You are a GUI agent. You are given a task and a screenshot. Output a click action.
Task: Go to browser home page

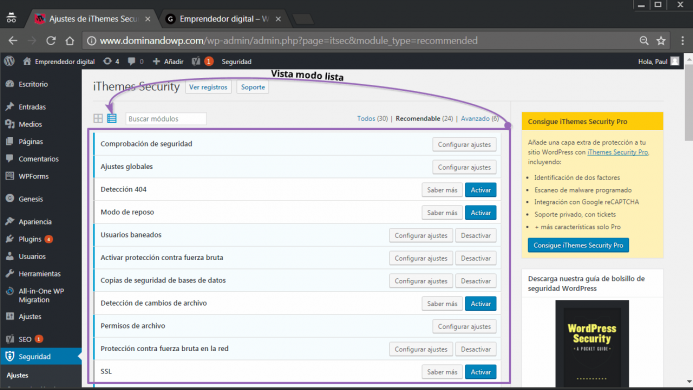[x=70, y=41]
